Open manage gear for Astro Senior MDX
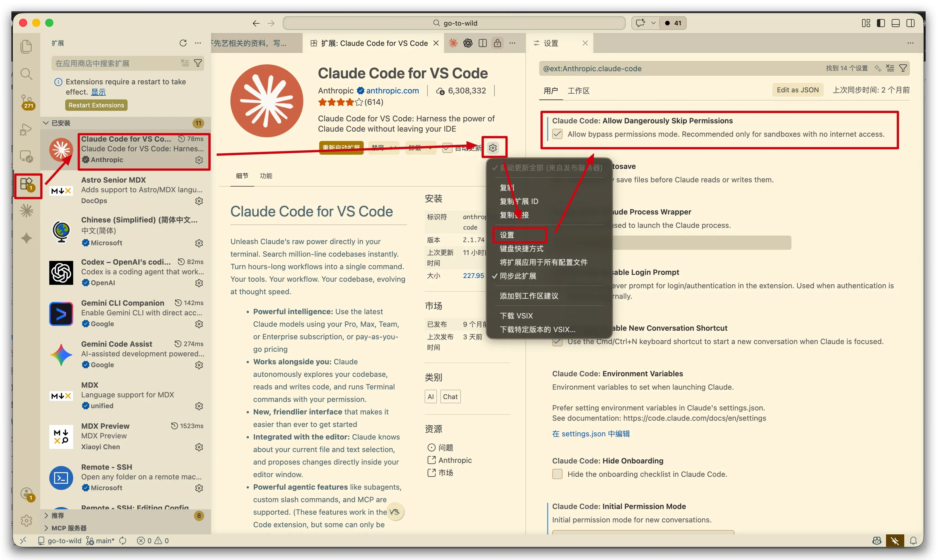937x560 pixels. (x=199, y=201)
